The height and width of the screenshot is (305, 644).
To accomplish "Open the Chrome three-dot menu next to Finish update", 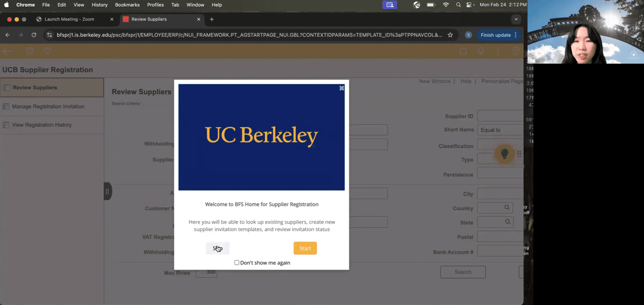I will [516, 35].
